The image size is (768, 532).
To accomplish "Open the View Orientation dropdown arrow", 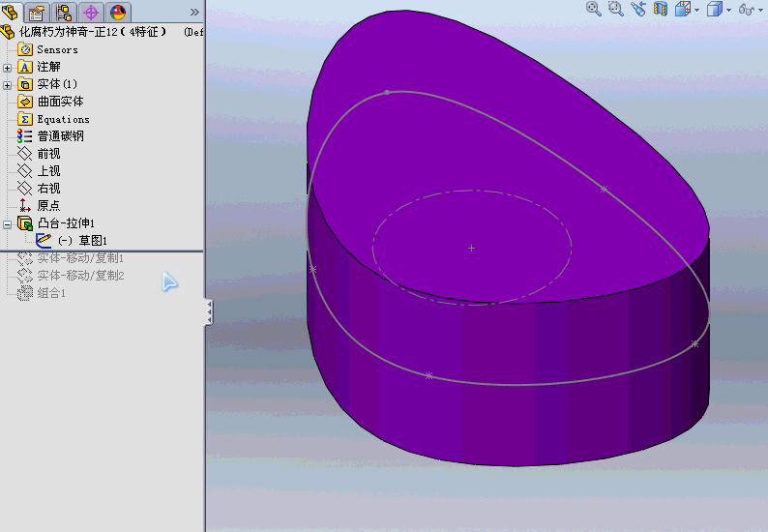I will pyautogui.click(x=697, y=11).
